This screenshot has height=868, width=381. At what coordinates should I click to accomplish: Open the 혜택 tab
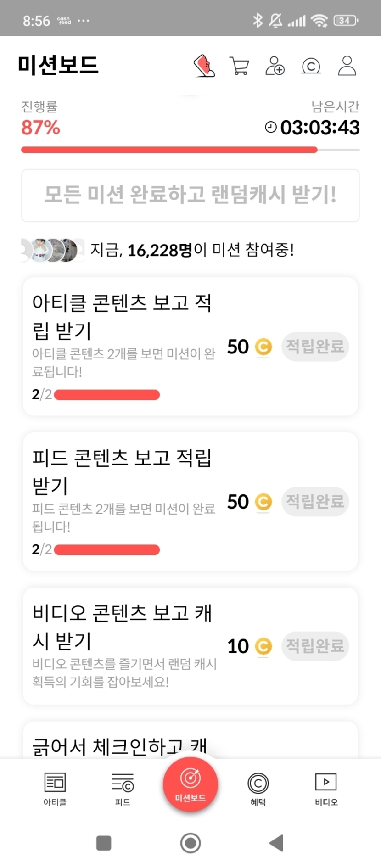[258, 789]
